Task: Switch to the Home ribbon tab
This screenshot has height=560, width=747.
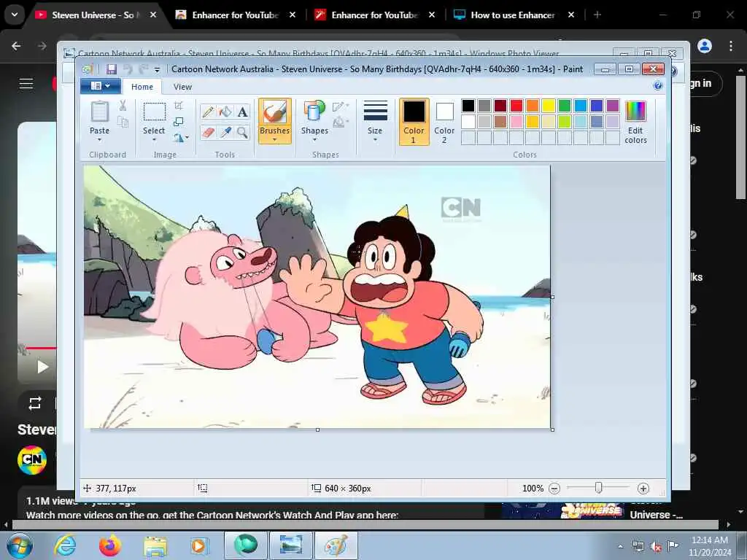Action: pyautogui.click(x=142, y=87)
